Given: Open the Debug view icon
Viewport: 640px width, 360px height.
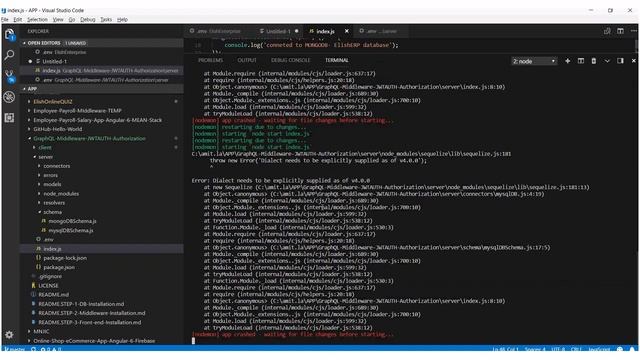Looking at the screenshot, I should click(x=9, y=97).
